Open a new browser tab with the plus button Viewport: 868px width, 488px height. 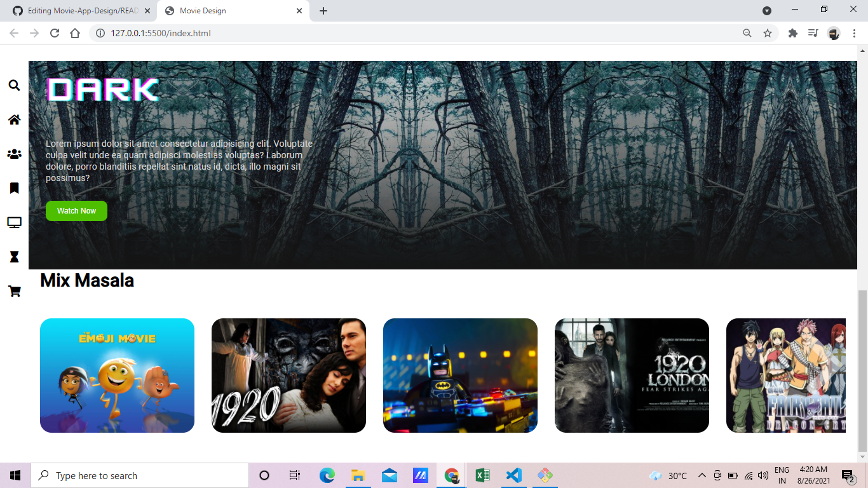[323, 11]
